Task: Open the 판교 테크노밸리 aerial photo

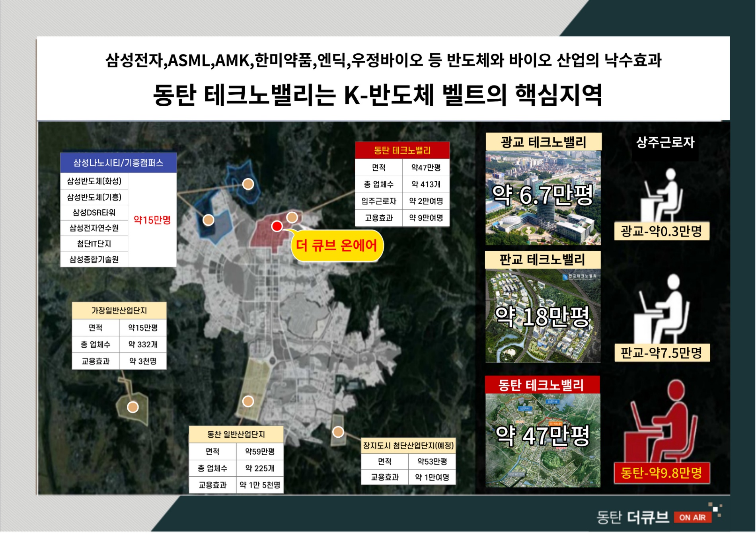Action: [x=543, y=316]
